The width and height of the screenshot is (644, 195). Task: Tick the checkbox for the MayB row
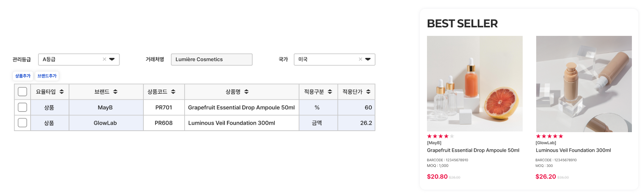(x=22, y=107)
